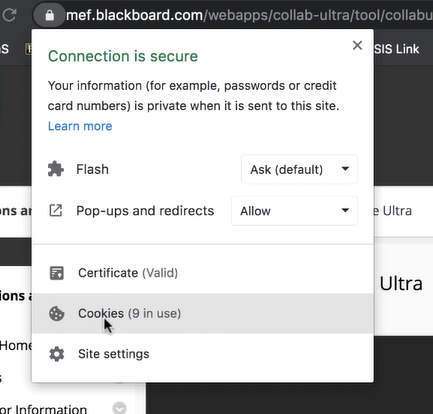This screenshot has height=414, width=433.
Task: Click the Flash puzzle-piece icon
Action: click(x=56, y=169)
